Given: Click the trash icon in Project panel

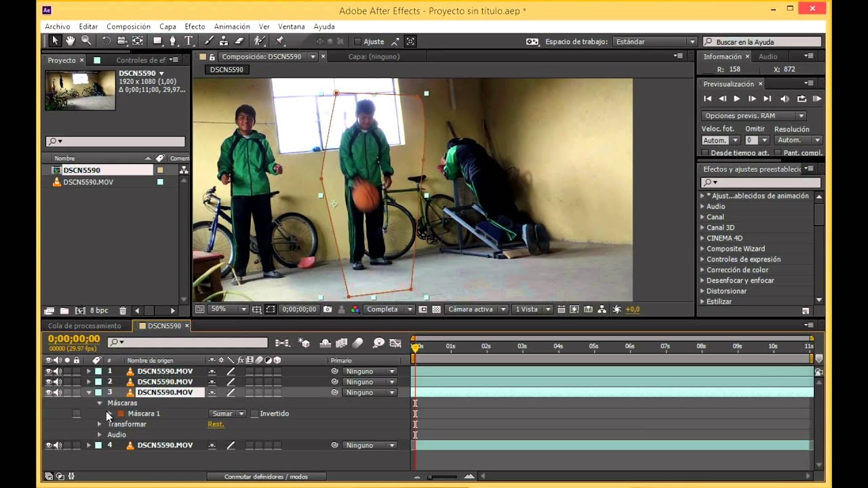Looking at the screenshot, I should 123,310.
